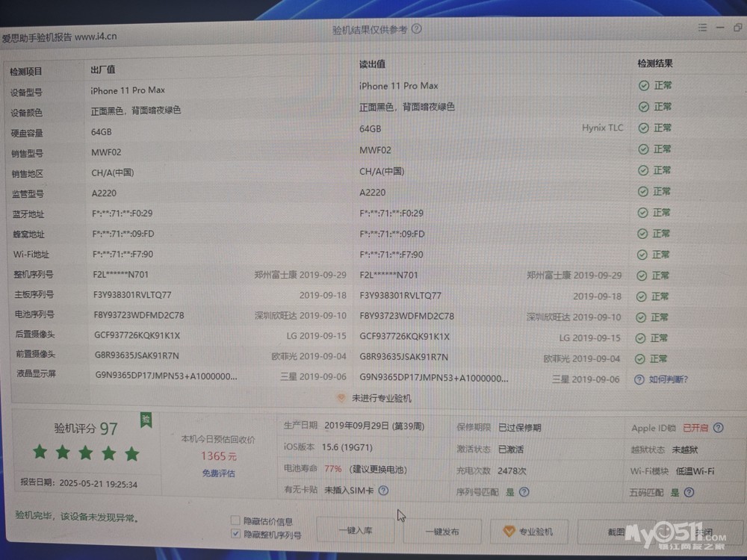Click the 未进行专业验机 notice
This screenshot has height=560, width=747.
coord(374,398)
